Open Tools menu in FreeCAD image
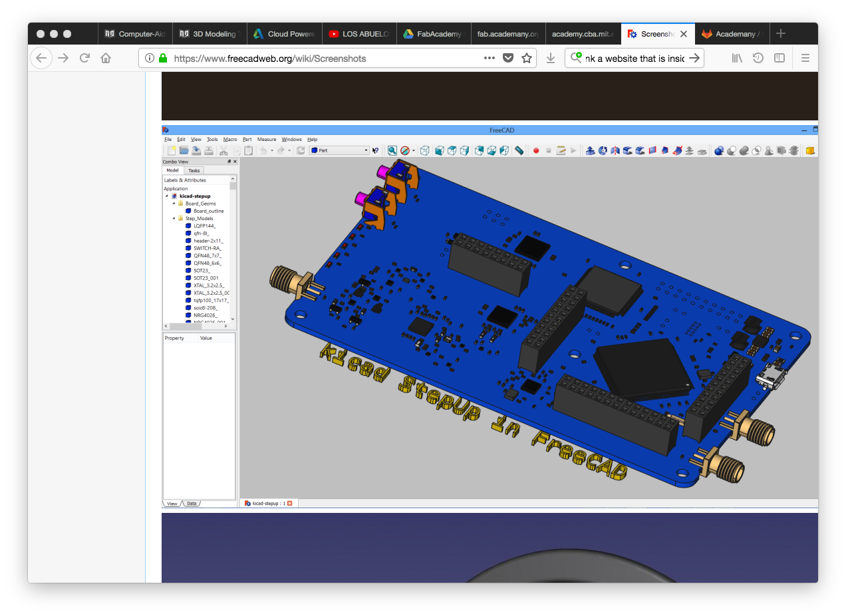The height and width of the screenshot is (616, 846). click(x=212, y=140)
